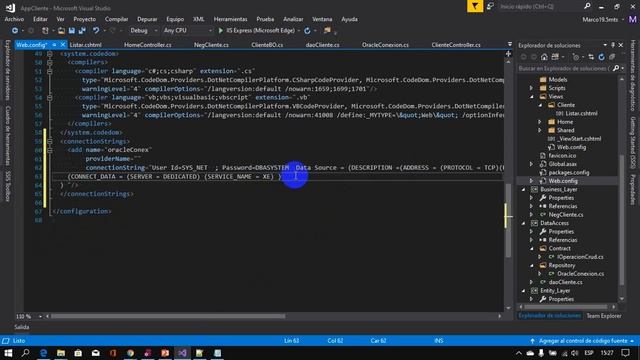Click the Solution Explorer show all files icon
Screen dimensions: 640x360
(612, 57)
